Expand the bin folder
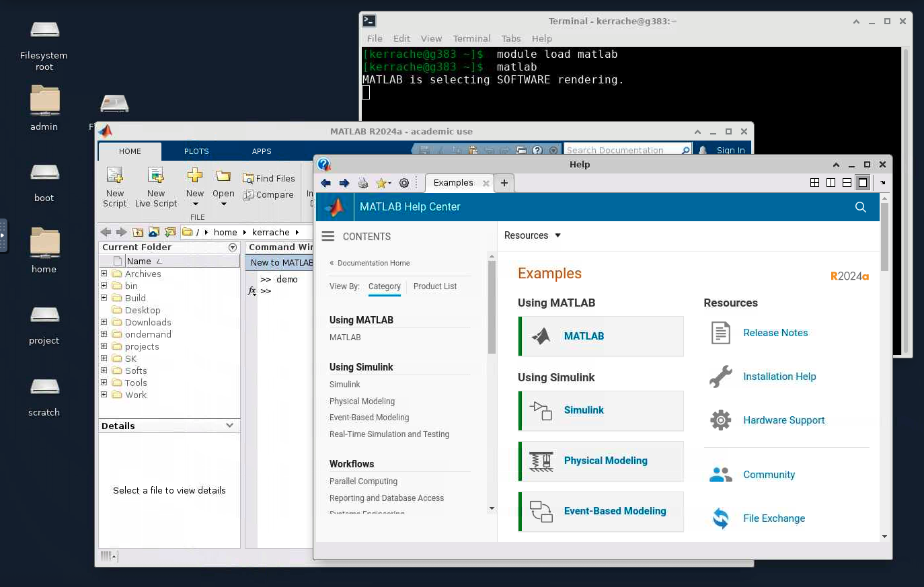Image resolution: width=924 pixels, height=587 pixels. 104,286
